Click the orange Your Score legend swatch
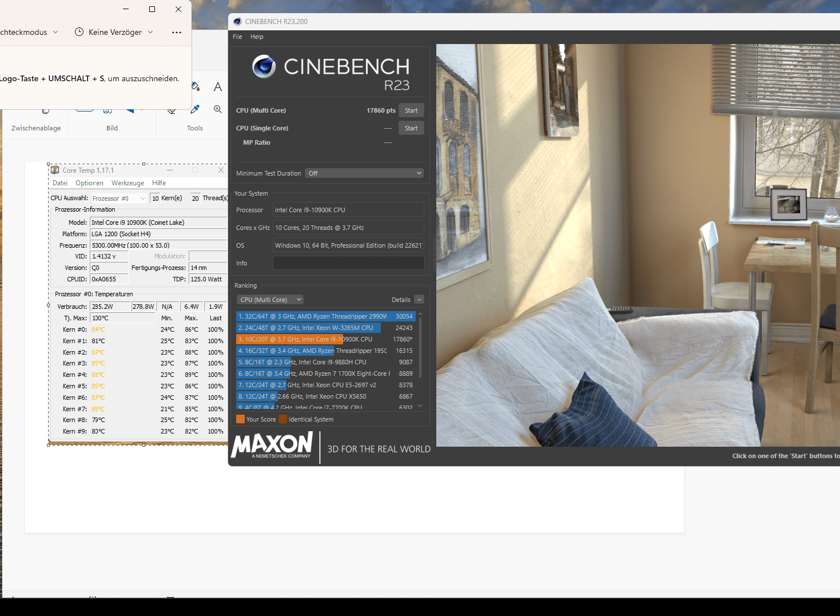The image size is (840, 616). 240,419
